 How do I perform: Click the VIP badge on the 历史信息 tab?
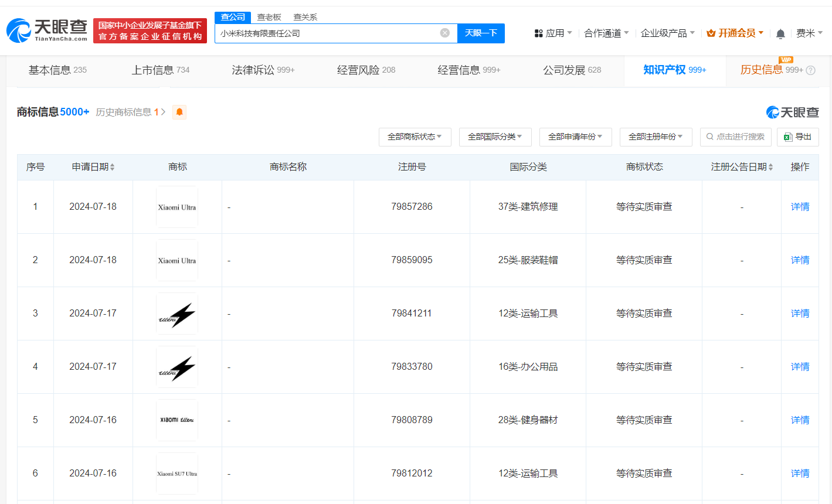coord(786,59)
